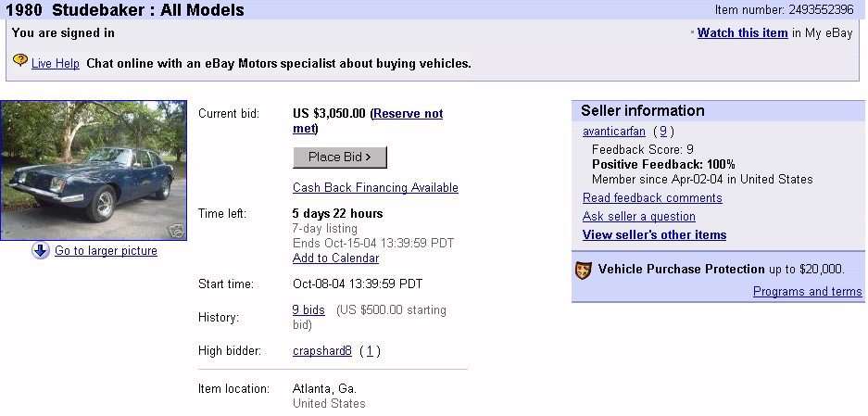The width and height of the screenshot is (868, 416).
Task: Click Ask seller a question
Action: tap(639, 217)
